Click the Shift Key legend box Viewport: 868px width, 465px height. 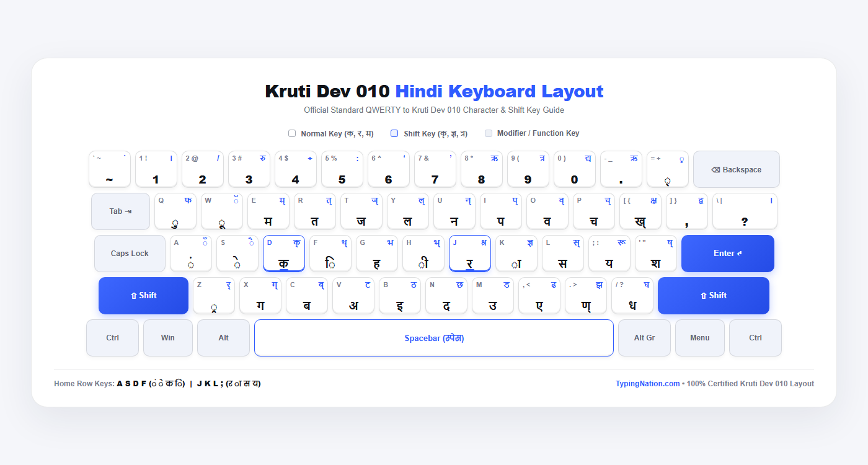(394, 133)
